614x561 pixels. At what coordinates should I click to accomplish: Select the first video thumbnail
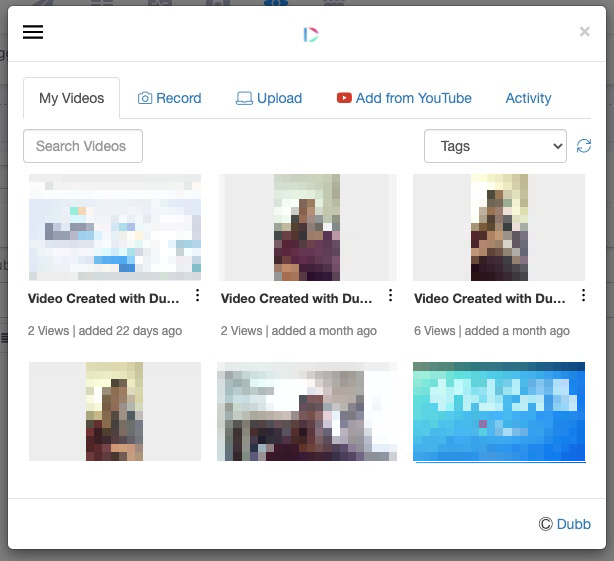(115, 228)
